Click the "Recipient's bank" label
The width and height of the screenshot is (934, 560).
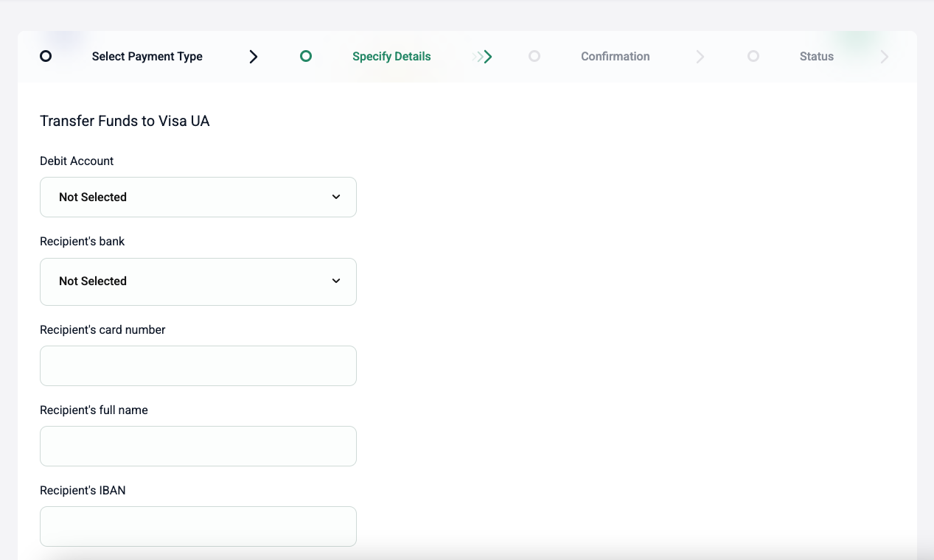pos(83,241)
